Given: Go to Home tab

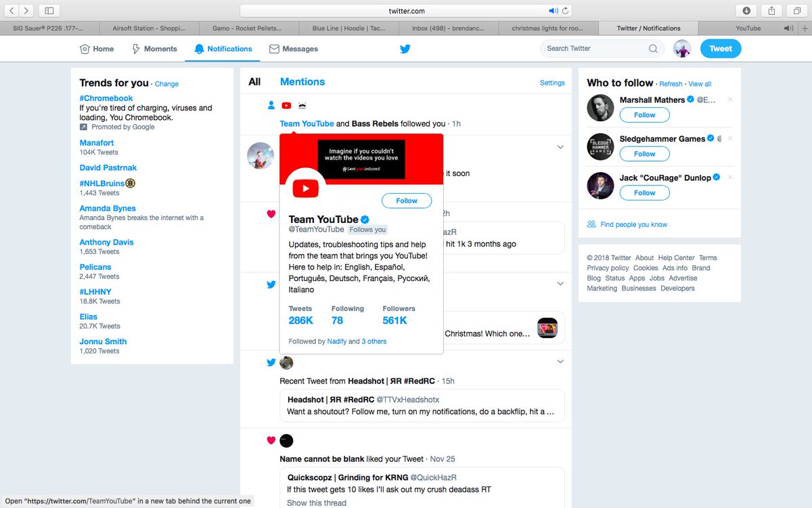Looking at the screenshot, I should point(97,49).
